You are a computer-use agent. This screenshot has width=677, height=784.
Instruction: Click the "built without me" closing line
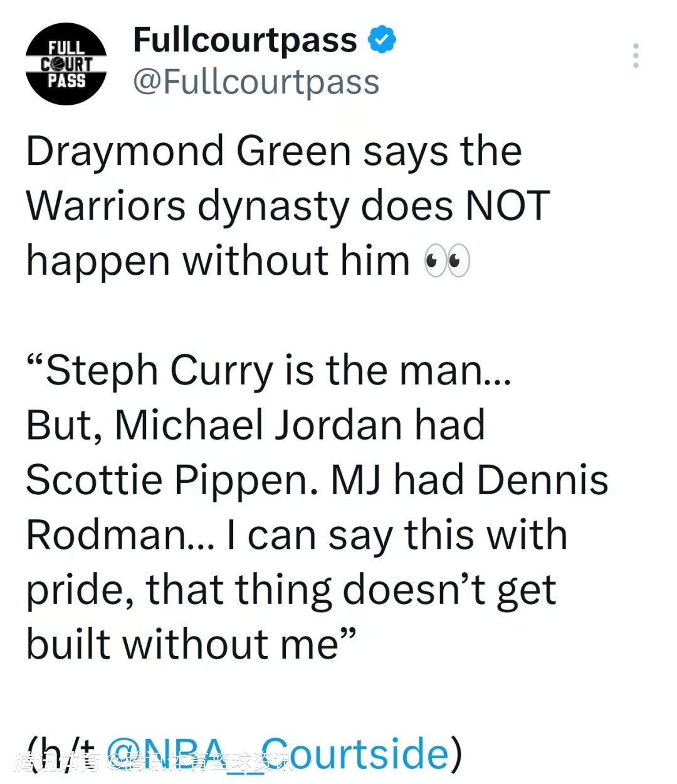click(x=188, y=645)
